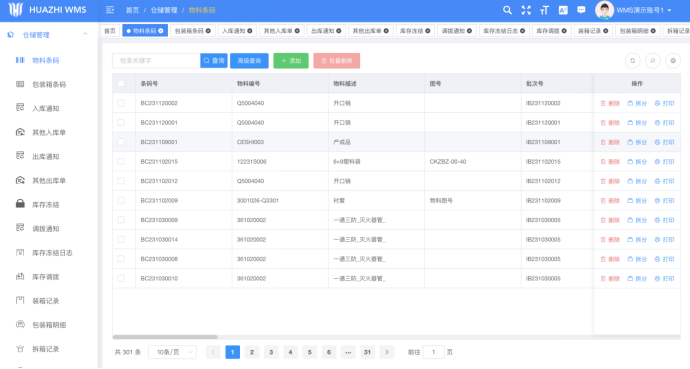Click the delete icon in row BC231102015

(610, 162)
